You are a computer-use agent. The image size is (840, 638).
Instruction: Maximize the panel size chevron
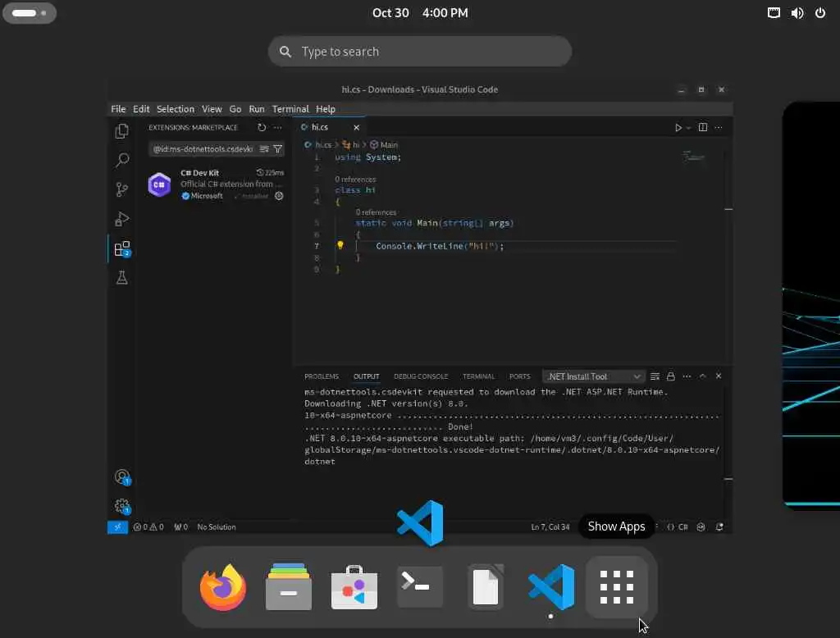[x=703, y=376]
